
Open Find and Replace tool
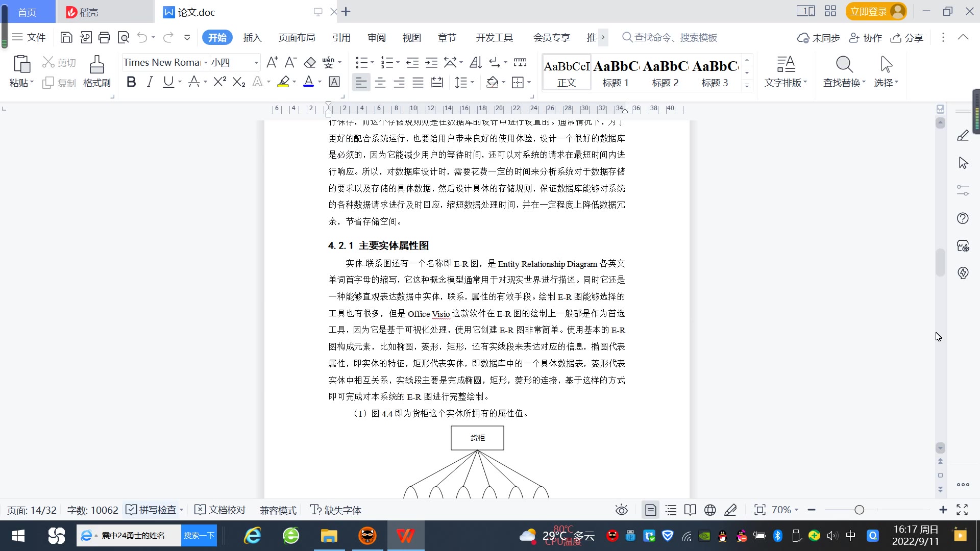844,71
